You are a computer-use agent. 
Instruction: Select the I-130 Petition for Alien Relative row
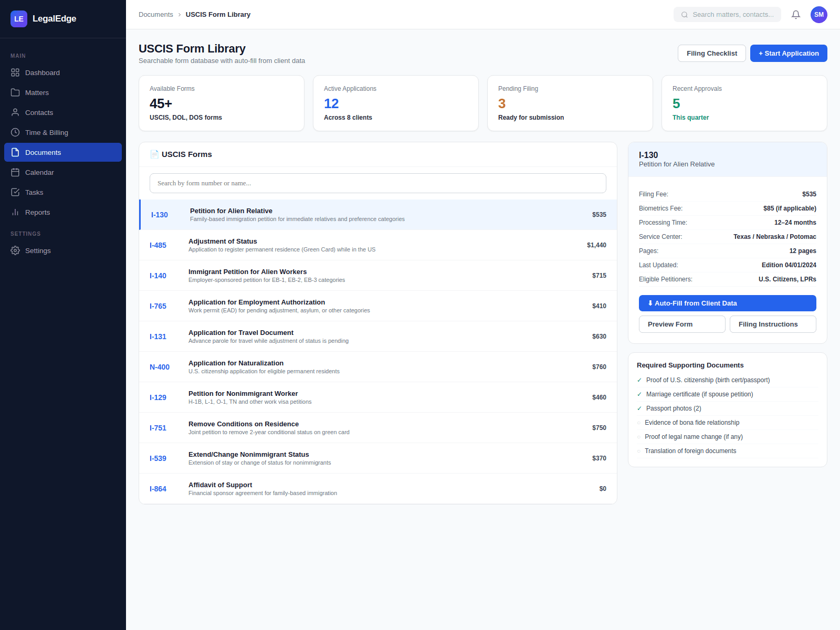click(x=378, y=215)
